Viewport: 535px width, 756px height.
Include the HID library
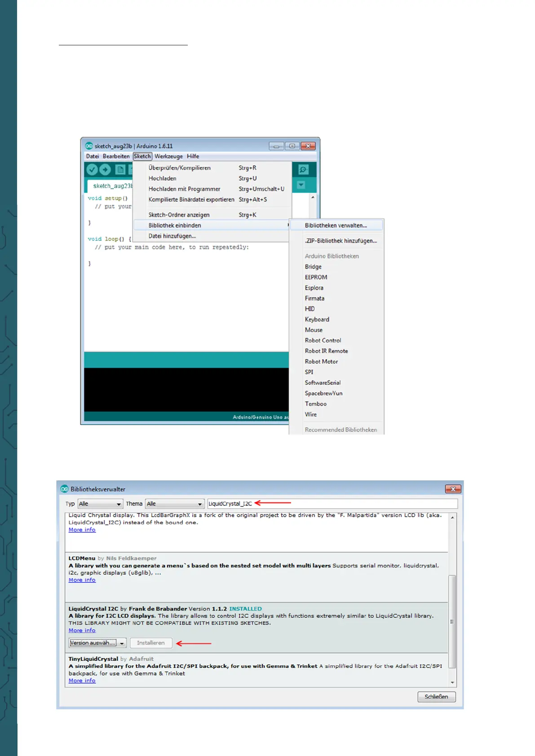[336, 309]
